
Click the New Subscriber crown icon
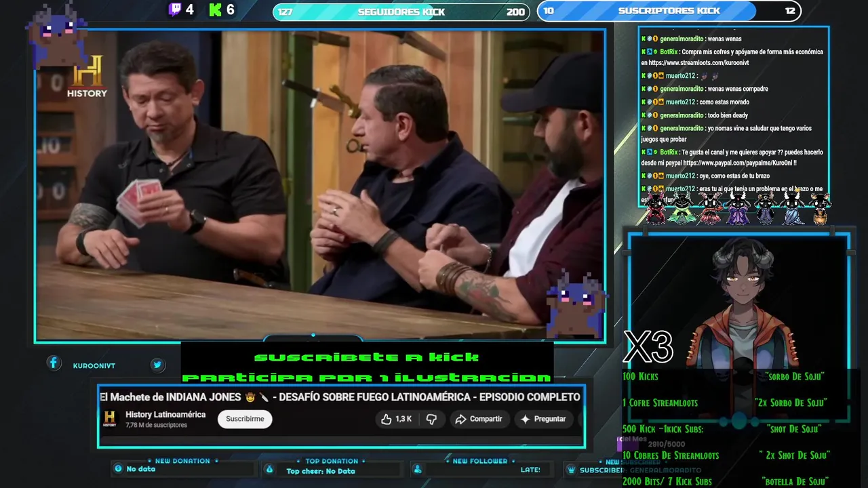pyautogui.click(x=571, y=470)
